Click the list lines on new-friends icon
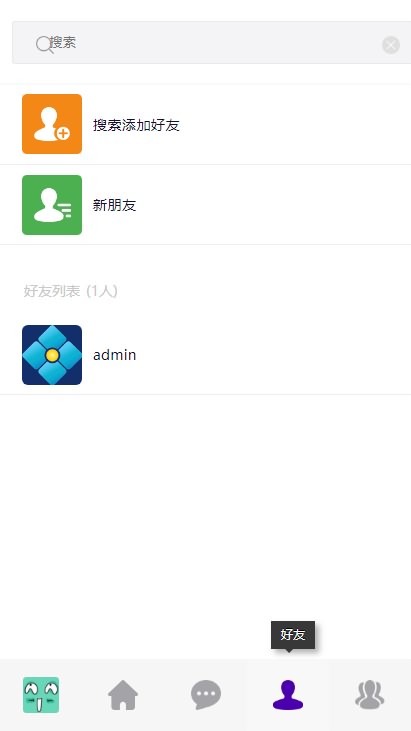 [x=65, y=210]
